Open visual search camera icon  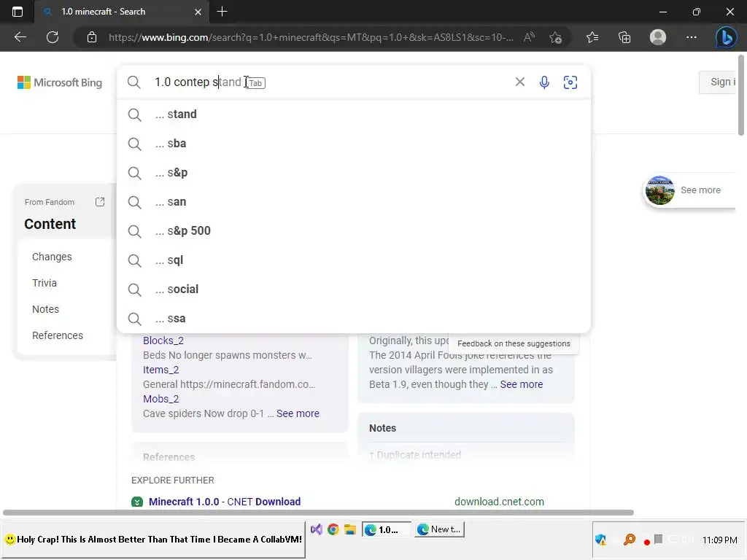pos(570,82)
